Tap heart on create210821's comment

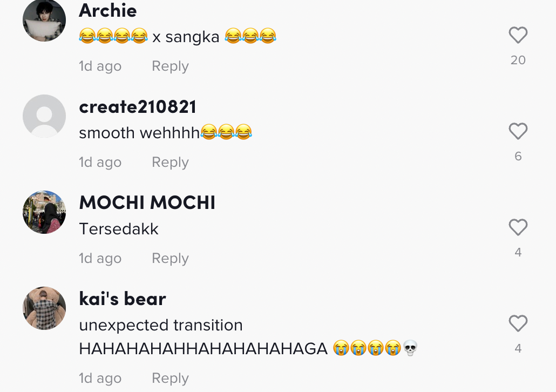(518, 131)
